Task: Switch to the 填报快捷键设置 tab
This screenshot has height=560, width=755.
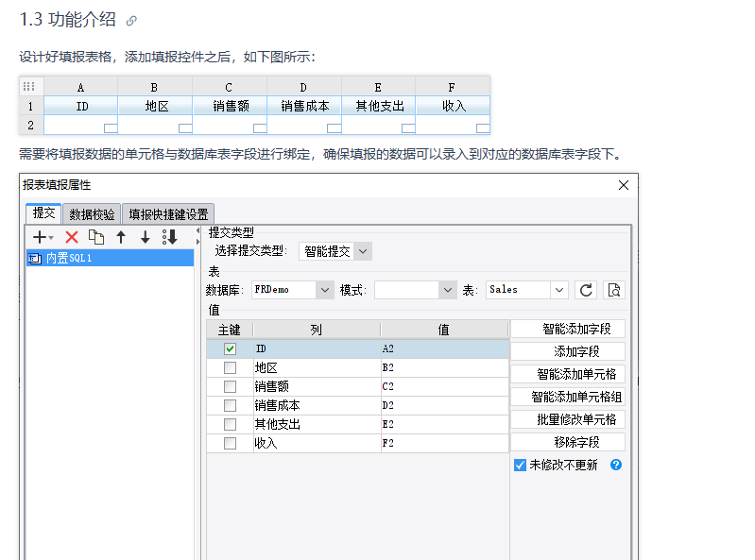Action: (x=168, y=214)
